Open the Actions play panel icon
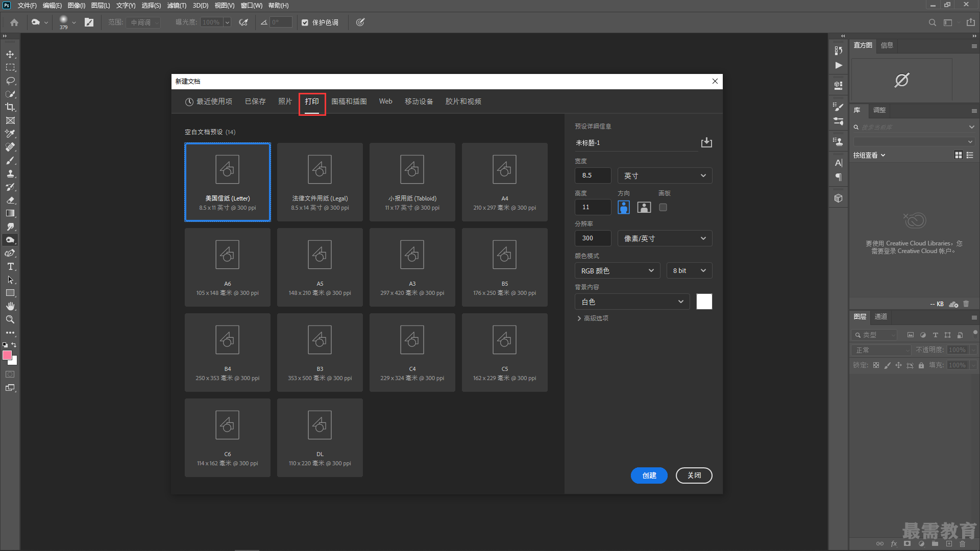This screenshot has height=551, width=980. pyautogui.click(x=839, y=65)
